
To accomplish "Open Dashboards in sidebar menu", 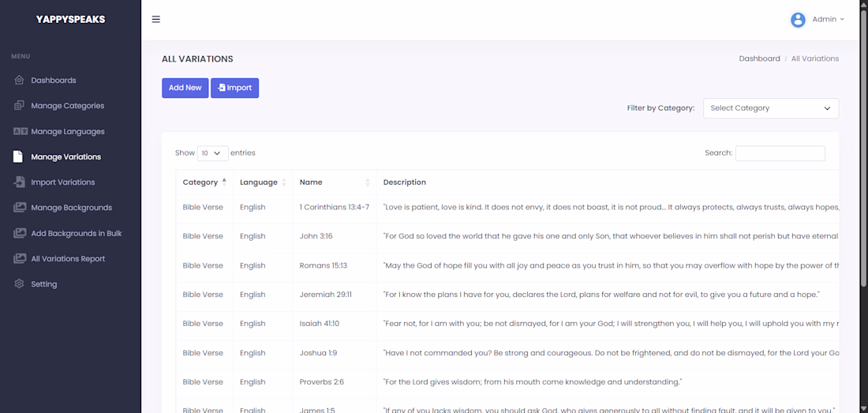I will [x=54, y=81].
